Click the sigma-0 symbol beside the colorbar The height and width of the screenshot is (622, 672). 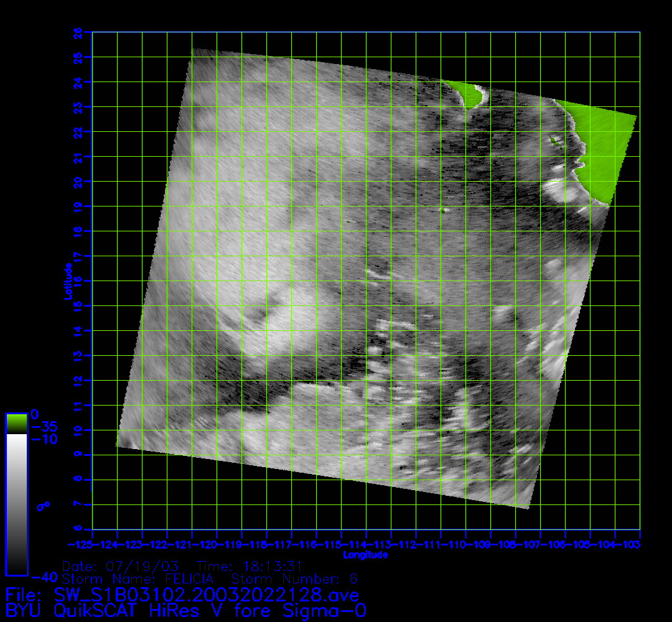pos(43,506)
